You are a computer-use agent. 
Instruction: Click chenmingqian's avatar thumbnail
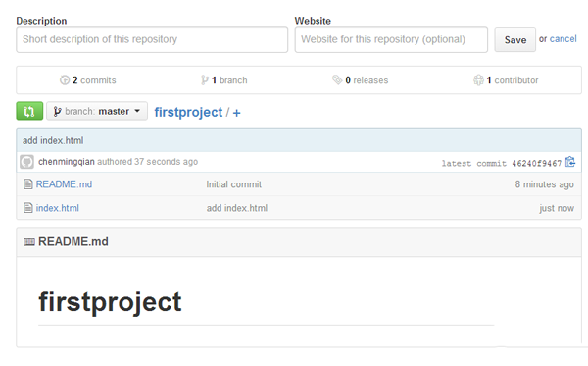(27, 162)
